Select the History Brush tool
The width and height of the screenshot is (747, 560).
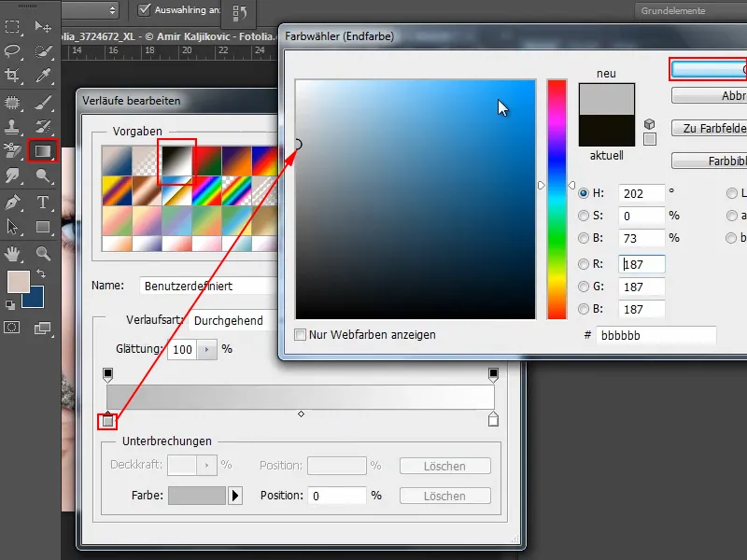(43, 127)
